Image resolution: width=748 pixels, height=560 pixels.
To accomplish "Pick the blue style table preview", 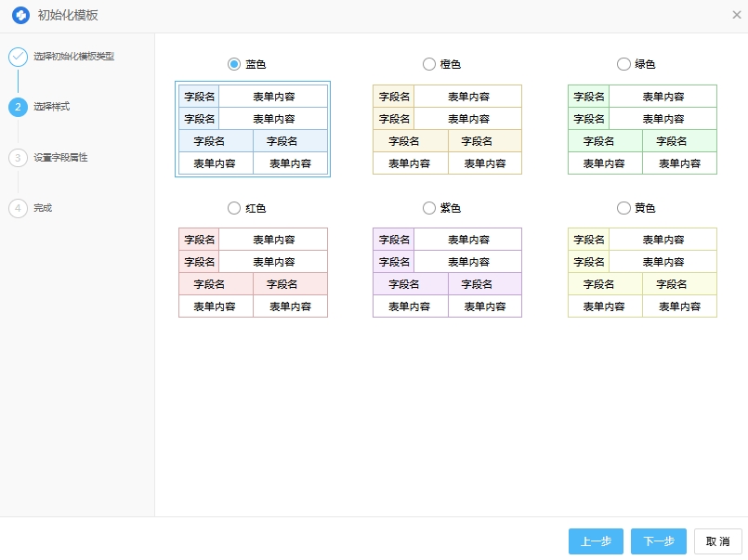I will (253, 129).
